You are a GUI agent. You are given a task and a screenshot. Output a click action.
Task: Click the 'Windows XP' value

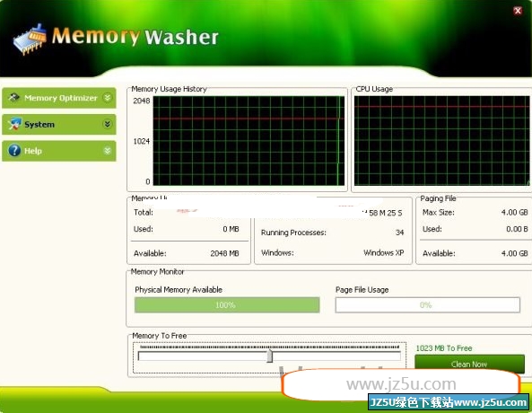coord(384,252)
